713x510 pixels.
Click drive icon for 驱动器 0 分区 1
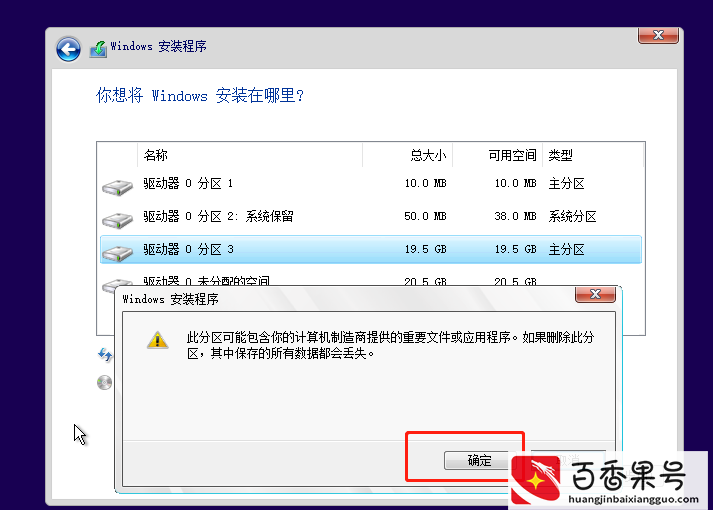click(117, 187)
